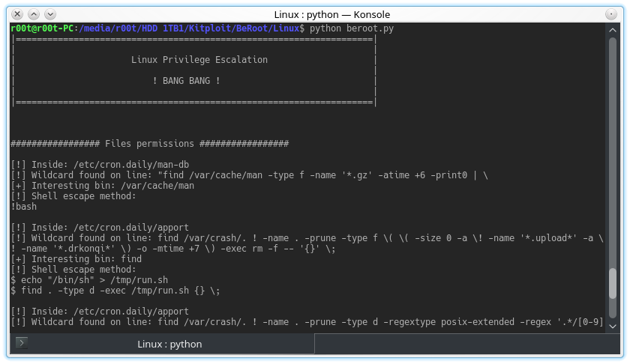
Task: Click the 'Inside: /etc/cron.daily/man-db' line
Action: point(100,165)
